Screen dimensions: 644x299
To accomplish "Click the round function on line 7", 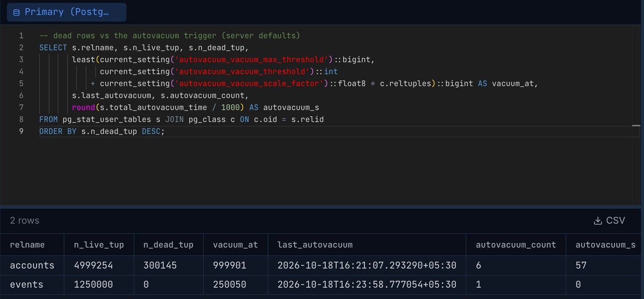I will click(84, 107).
